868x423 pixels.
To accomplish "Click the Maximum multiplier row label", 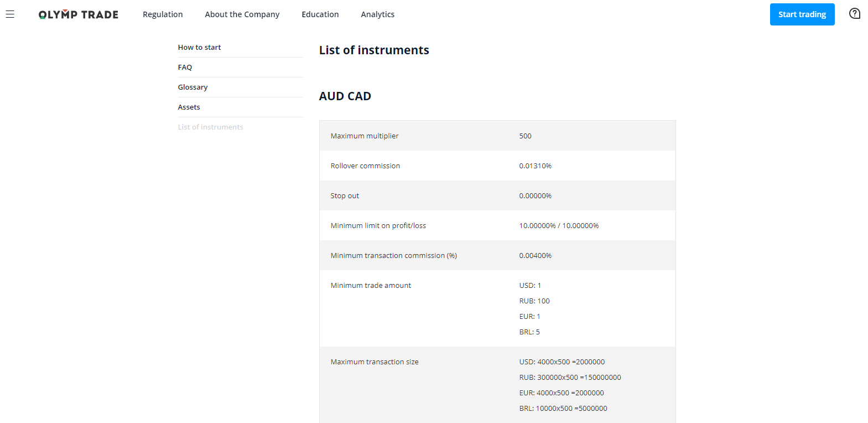I will [364, 136].
